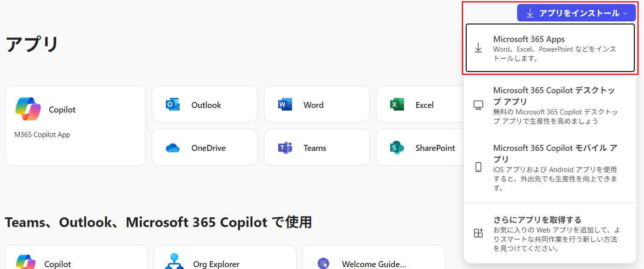Click the green Excel icon

(x=397, y=105)
